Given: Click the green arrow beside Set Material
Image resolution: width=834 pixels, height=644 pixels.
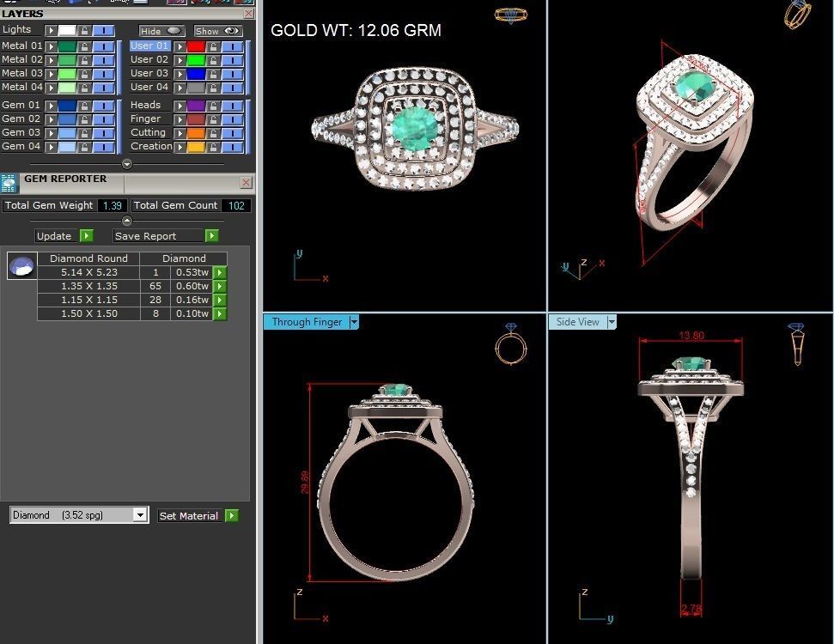Looking at the screenshot, I should 232,515.
